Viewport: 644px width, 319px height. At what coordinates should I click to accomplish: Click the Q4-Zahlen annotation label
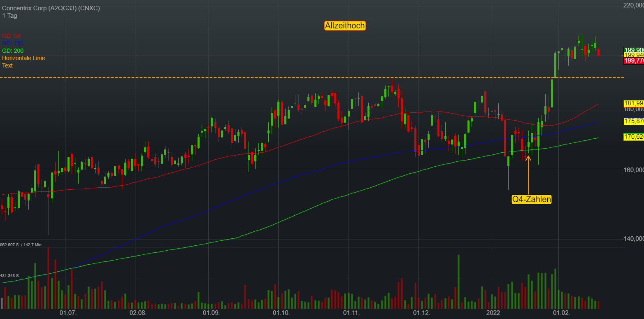click(x=531, y=199)
